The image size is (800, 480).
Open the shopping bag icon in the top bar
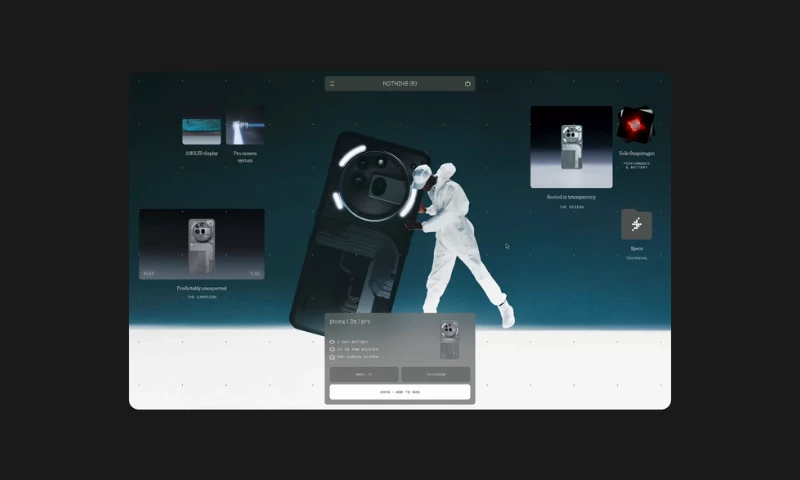[x=467, y=84]
